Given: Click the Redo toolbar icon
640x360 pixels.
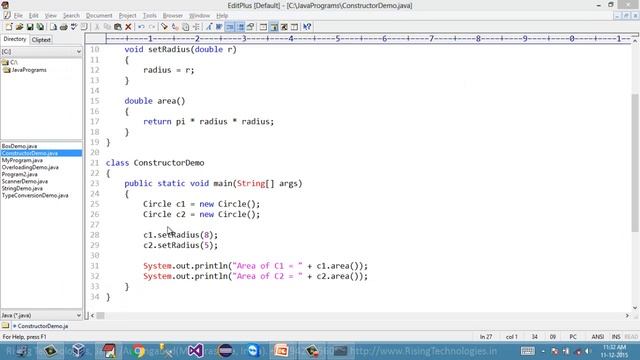Looking at the screenshot, I should pyautogui.click(x=152, y=27).
